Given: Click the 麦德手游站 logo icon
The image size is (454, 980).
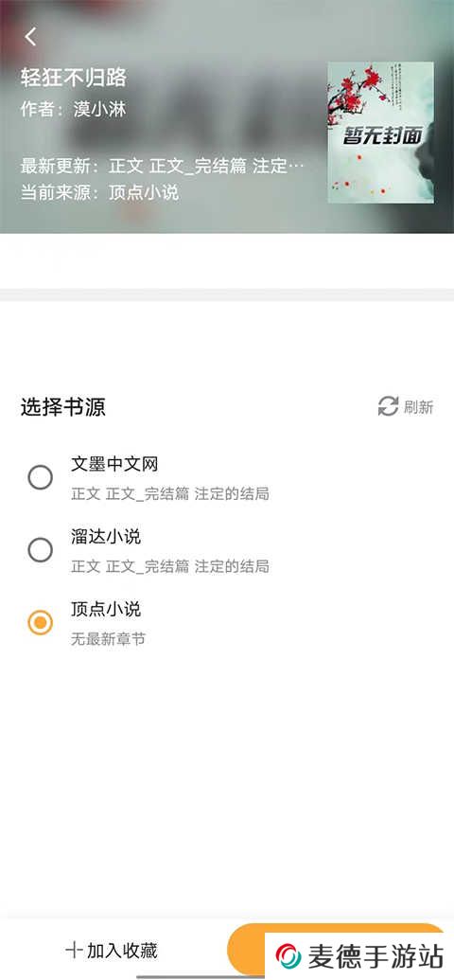Looking at the screenshot, I should point(289,956).
